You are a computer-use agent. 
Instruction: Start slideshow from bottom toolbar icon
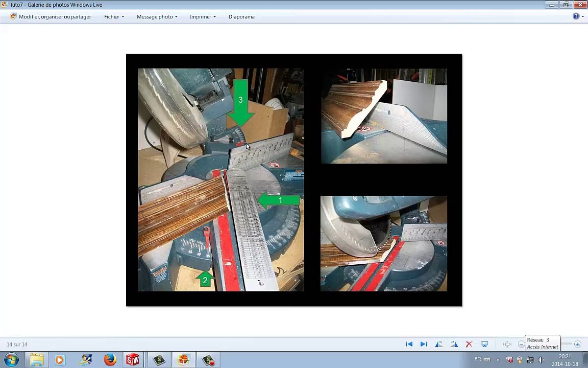point(484,344)
